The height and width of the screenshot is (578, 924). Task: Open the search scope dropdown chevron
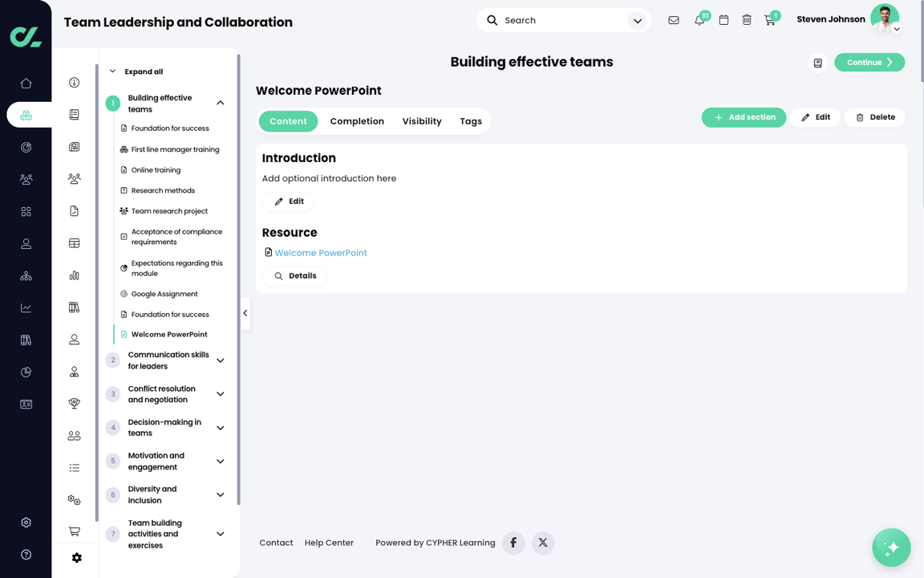637,19
